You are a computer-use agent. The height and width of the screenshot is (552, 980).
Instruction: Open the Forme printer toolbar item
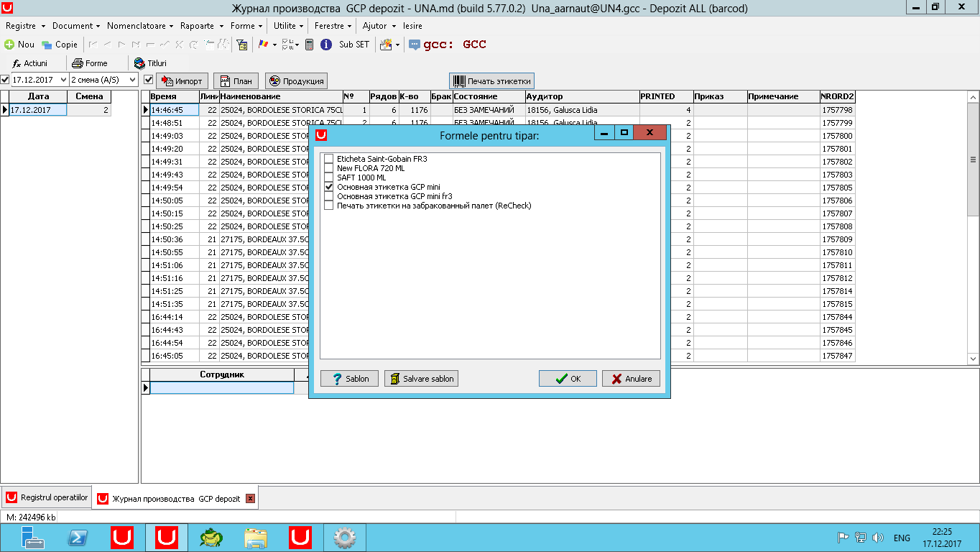click(x=90, y=63)
